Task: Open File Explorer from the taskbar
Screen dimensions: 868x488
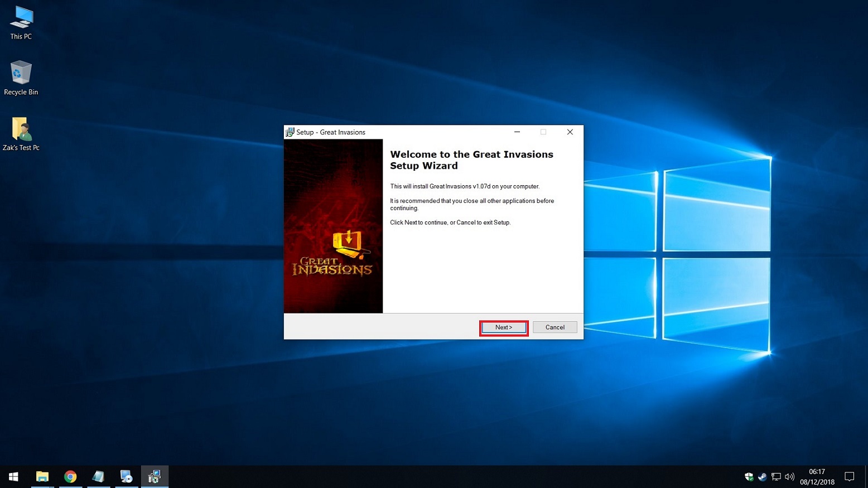Action: (42, 476)
